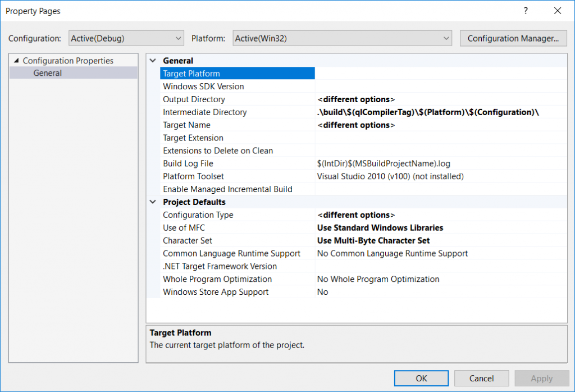This screenshot has height=392, width=575.
Task: Select the Target Platform property row
Action: pyautogui.click(x=237, y=74)
